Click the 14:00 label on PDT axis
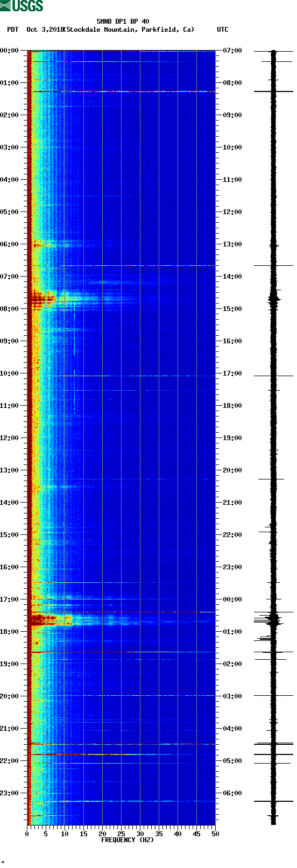This screenshot has height=868, width=297. coord(10,503)
